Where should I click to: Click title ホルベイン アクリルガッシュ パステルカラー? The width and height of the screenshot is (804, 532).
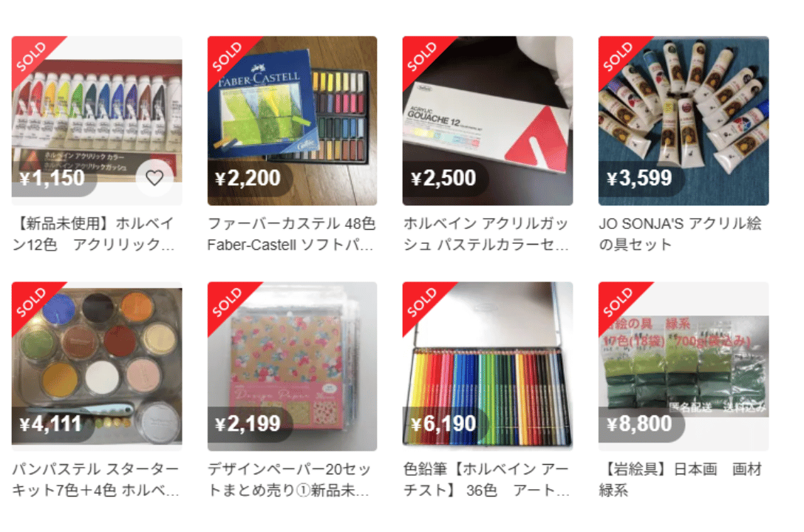pyautogui.click(x=486, y=234)
